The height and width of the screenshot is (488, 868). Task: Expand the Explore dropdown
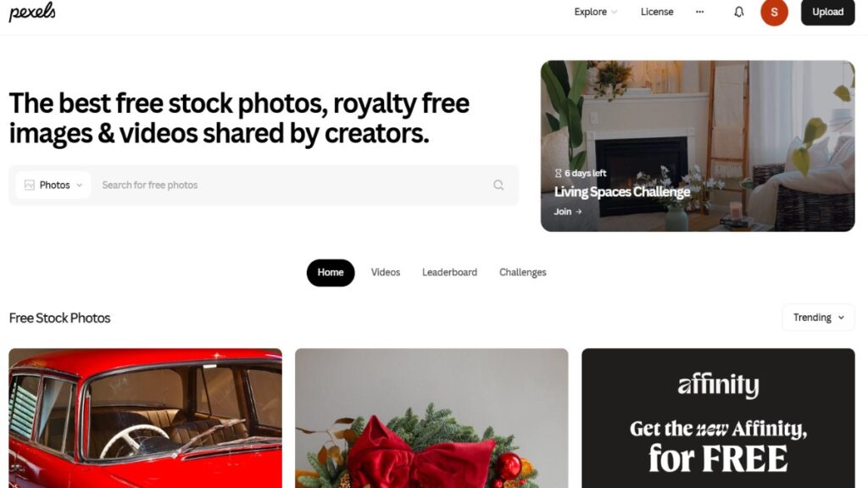point(595,12)
